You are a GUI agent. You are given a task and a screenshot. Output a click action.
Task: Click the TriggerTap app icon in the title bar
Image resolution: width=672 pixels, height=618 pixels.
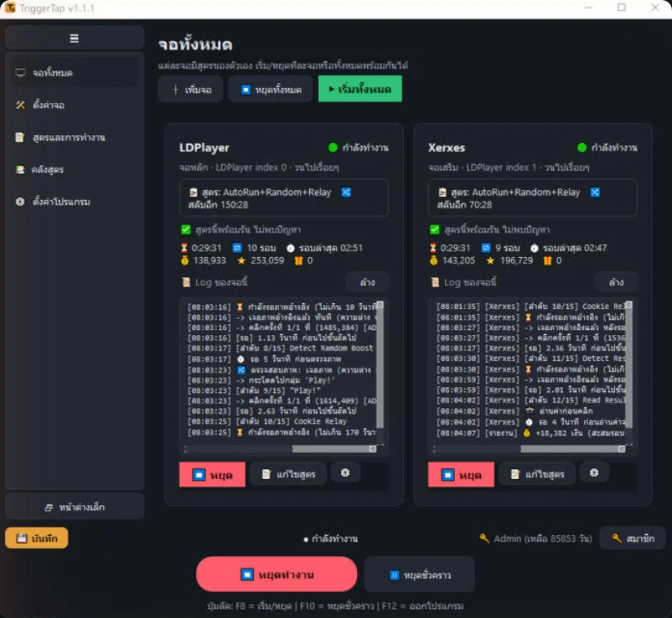pos(10,7)
